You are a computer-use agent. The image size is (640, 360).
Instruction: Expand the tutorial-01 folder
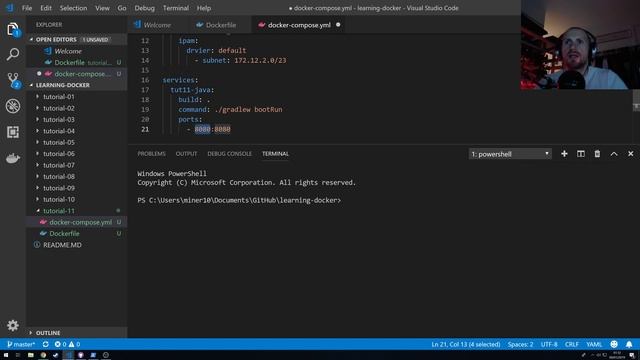(77, 97)
